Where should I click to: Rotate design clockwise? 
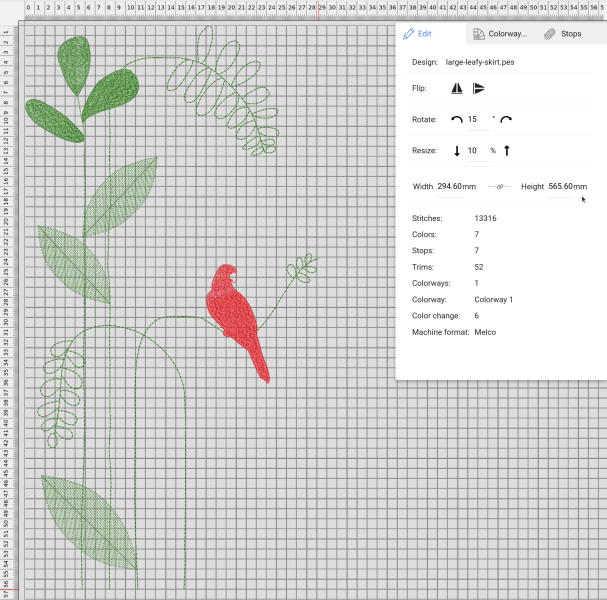(506, 119)
